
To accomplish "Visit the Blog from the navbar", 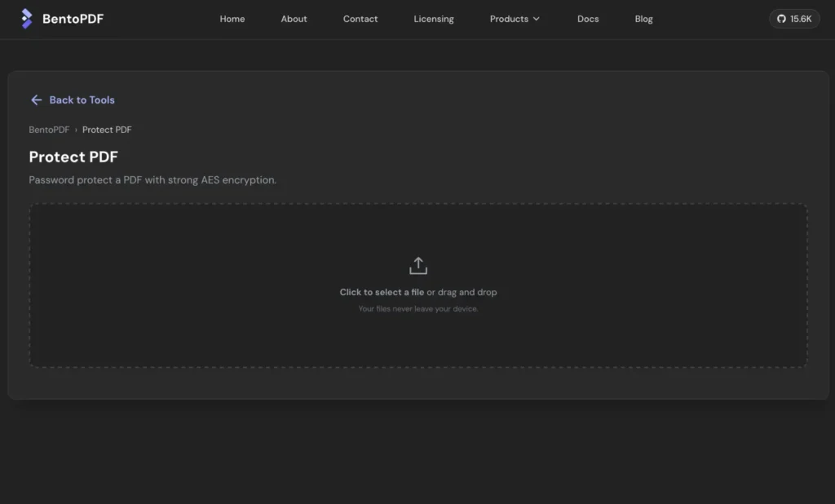I will click(644, 19).
